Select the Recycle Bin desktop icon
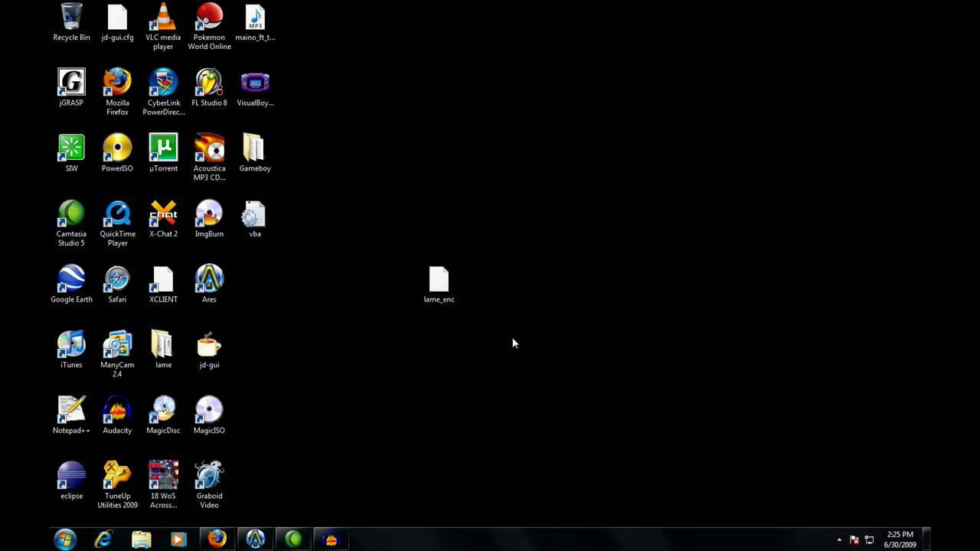This screenshot has height=551, width=980. [71, 22]
